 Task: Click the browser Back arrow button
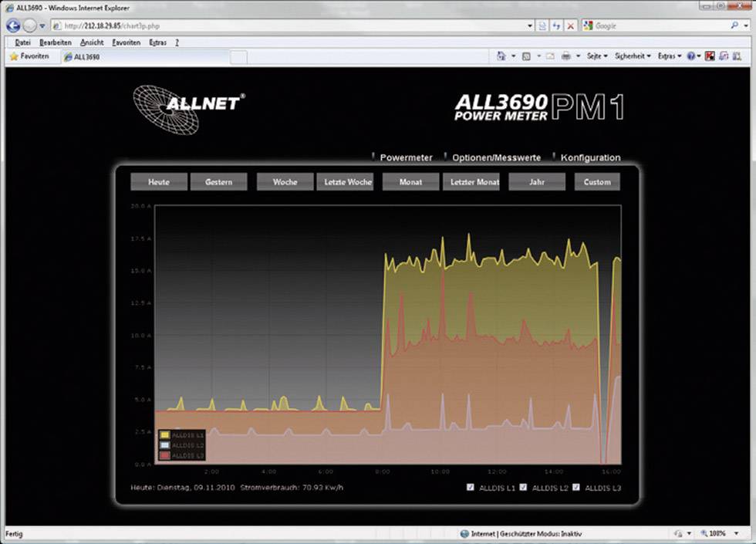(x=14, y=25)
